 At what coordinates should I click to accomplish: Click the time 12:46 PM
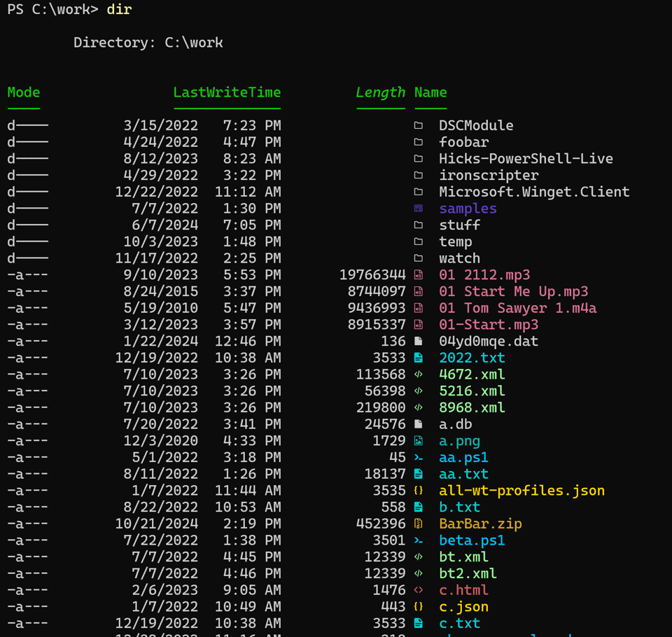pyautogui.click(x=248, y=341)
